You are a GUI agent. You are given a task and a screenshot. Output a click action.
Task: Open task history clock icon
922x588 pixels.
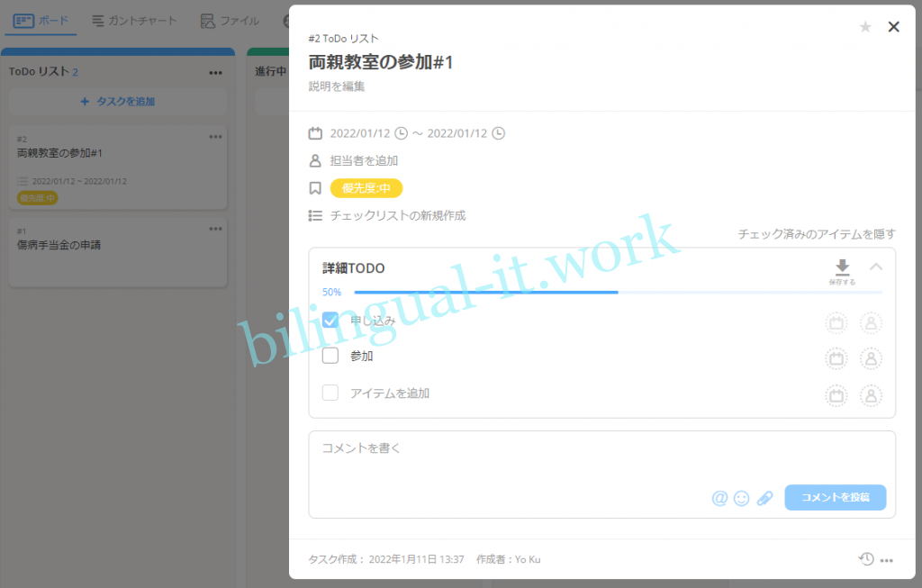click(x=865, y=559)
